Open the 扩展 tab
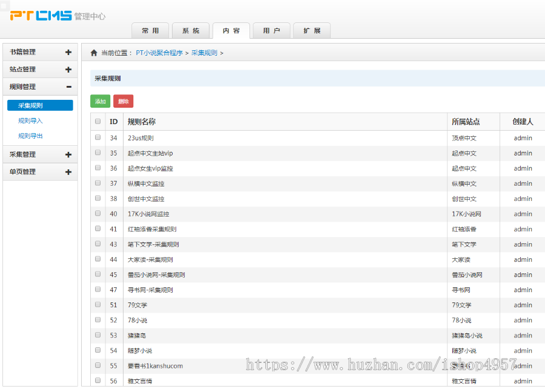Image resolution: width=545 pixels, height=392 pixels. point(312,31)
